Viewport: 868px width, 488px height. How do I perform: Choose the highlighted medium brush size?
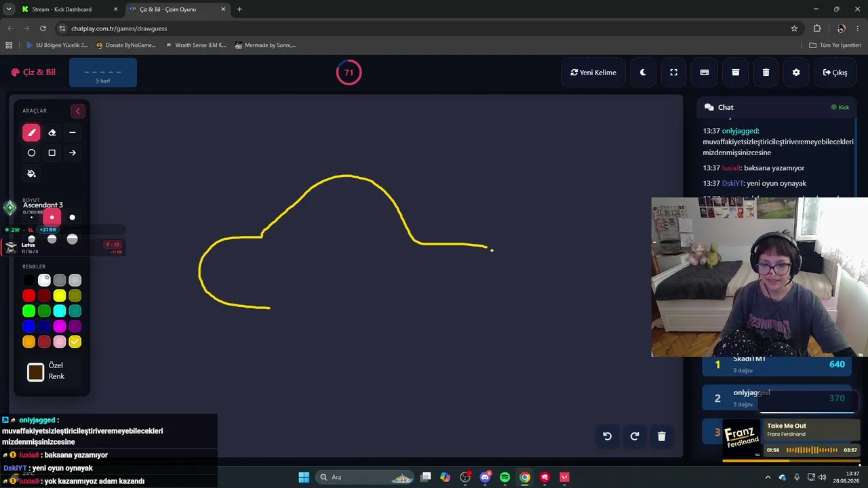click(x=52, y=218)
